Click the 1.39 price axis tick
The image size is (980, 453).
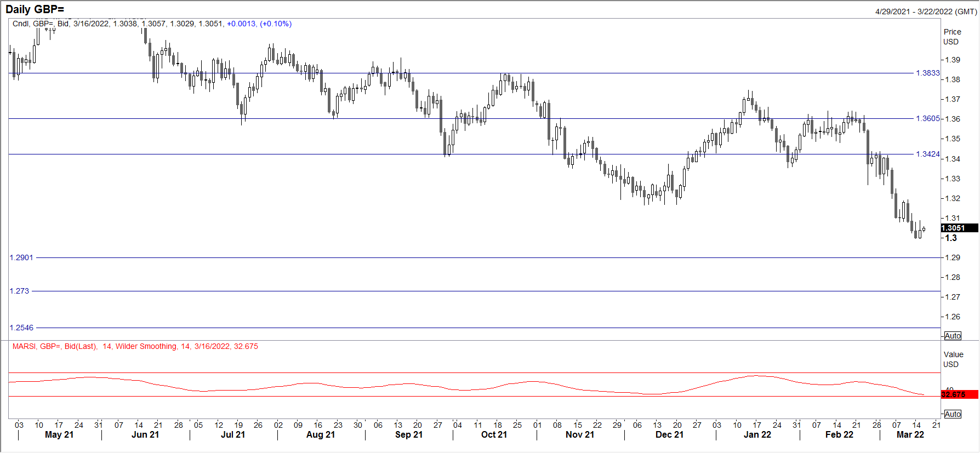(953, 60)
